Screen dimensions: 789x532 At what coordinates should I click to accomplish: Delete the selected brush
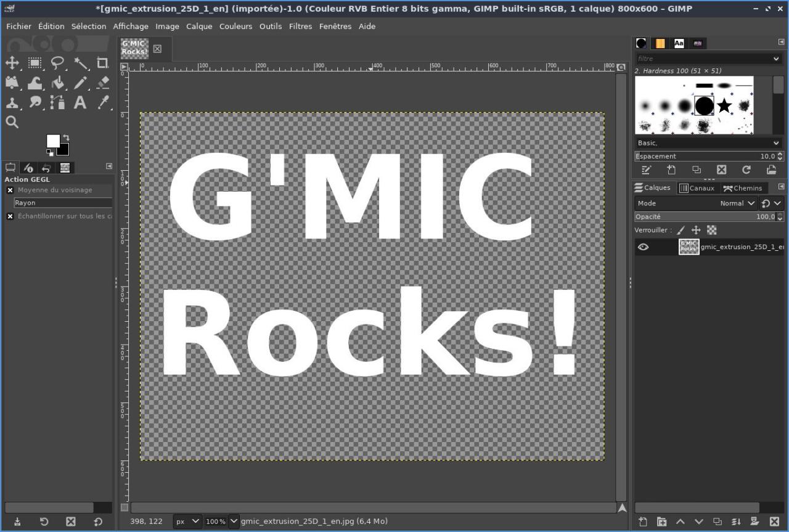click(721, 170)
